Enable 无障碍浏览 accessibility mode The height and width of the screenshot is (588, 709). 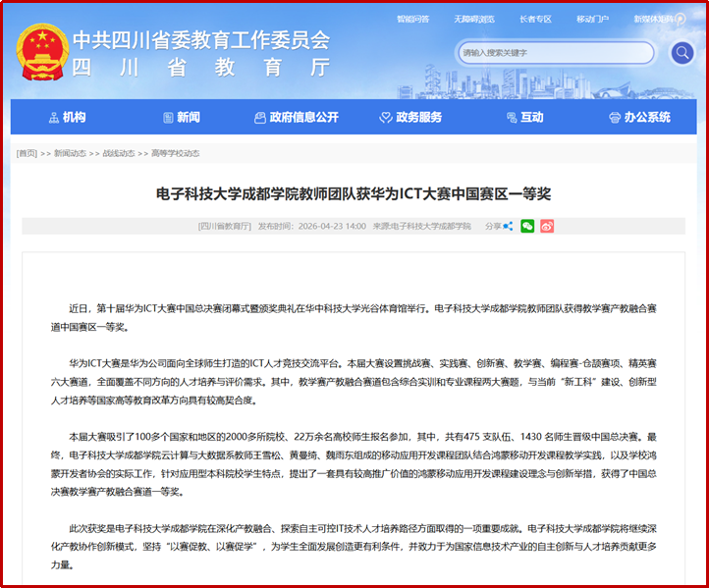tap(471, 19)
